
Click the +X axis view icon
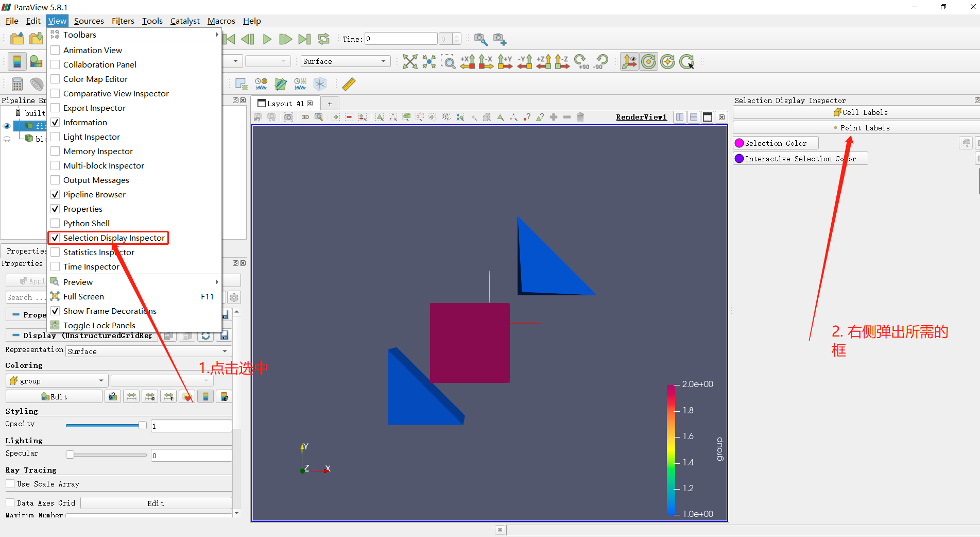point(467,62)
